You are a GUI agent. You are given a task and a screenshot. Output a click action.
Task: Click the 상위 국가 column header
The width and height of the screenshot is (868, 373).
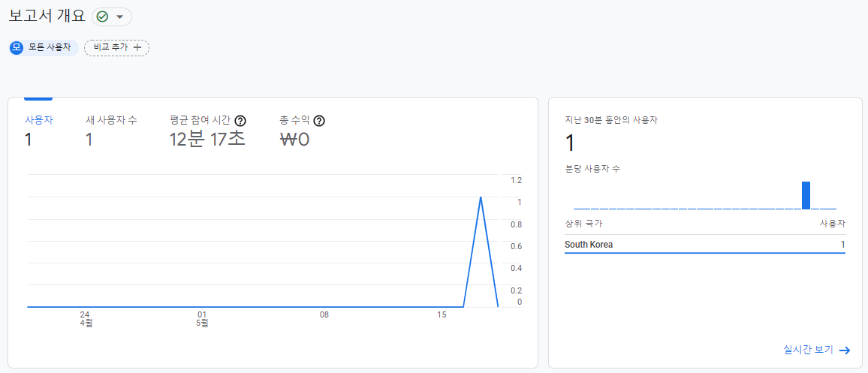click(x=583, y=224)
